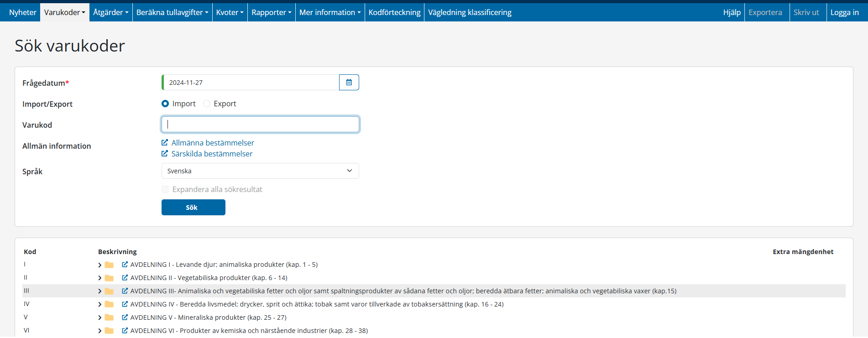This screenshot has height=338, width=868.
Task: Click external link icon beside AVDELNING II
Action: point(125,278)
